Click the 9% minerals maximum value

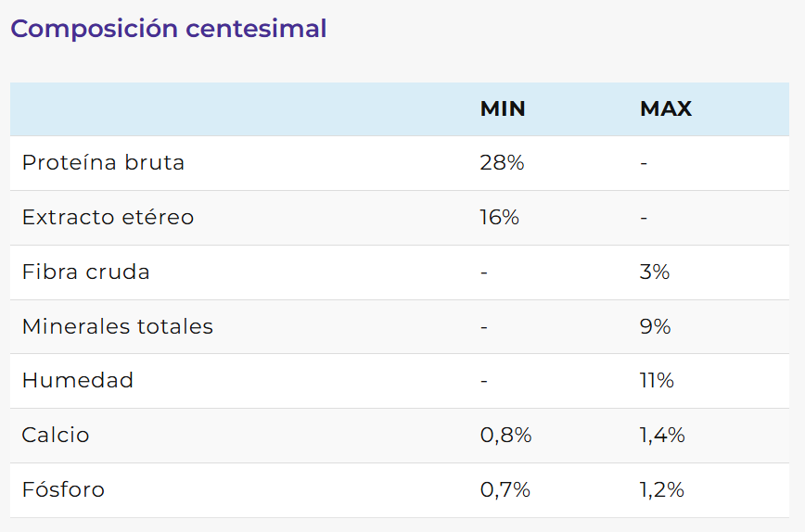click(x=655, y=326)
